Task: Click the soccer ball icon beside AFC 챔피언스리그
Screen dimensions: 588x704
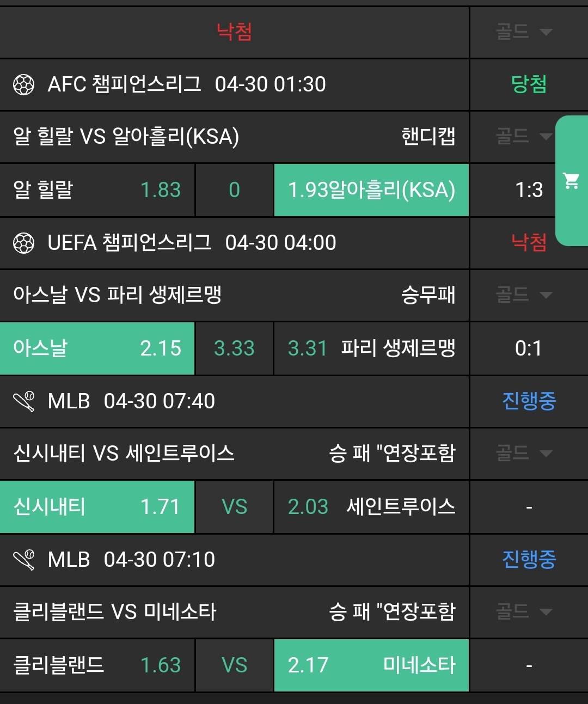Action: [x=23, y=84]
